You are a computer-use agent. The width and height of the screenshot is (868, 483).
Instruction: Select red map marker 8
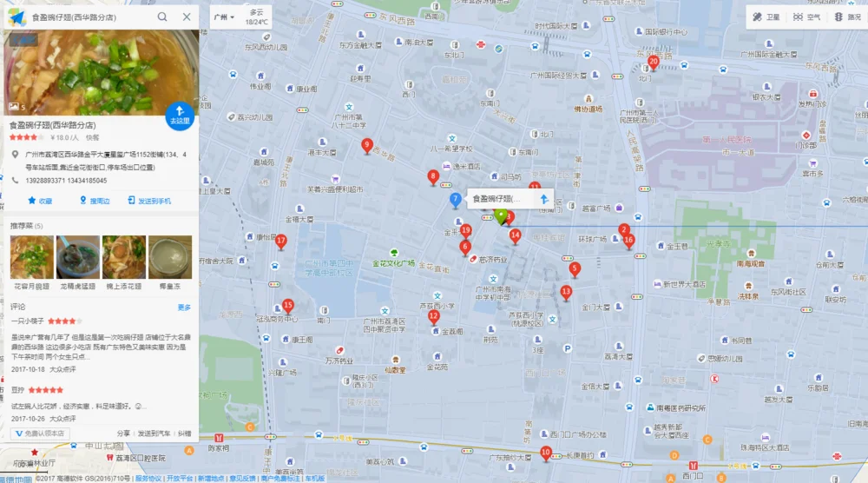tap(433, 177)
